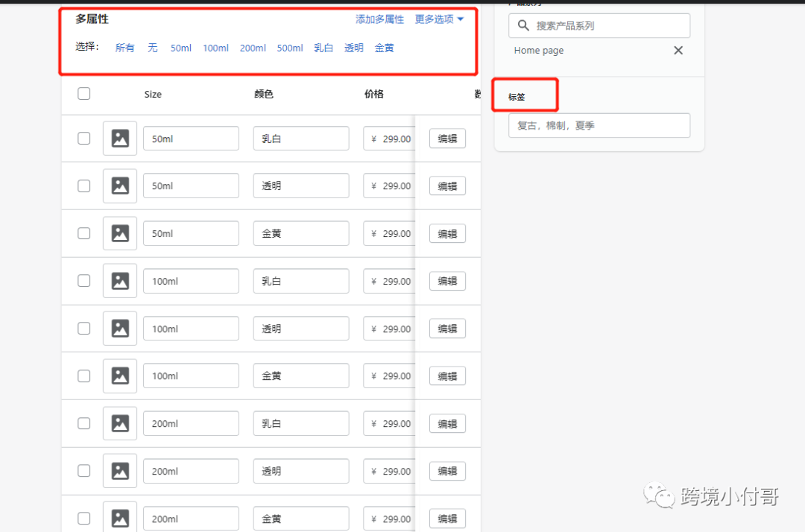Viewport: 805px width, 532px height.
Task: Click the image icon on the 100ml 金黄 row
Action: [x=119, y=376]
